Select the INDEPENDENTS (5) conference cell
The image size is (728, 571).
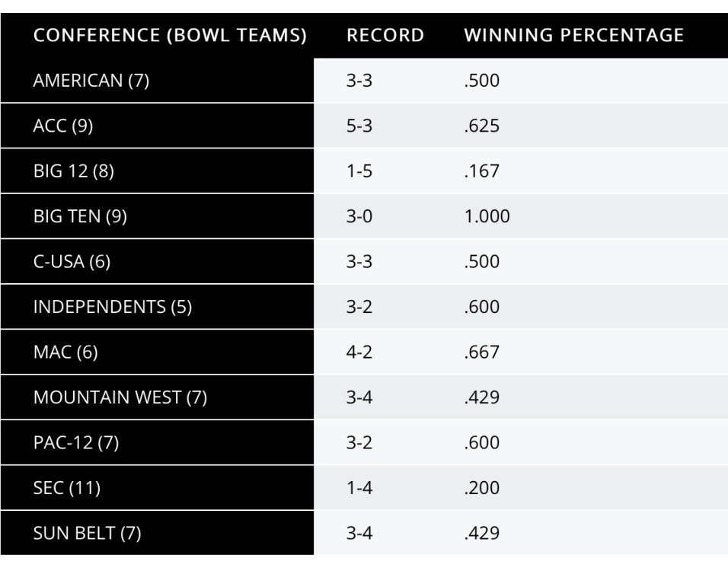[x=113, y=307]
